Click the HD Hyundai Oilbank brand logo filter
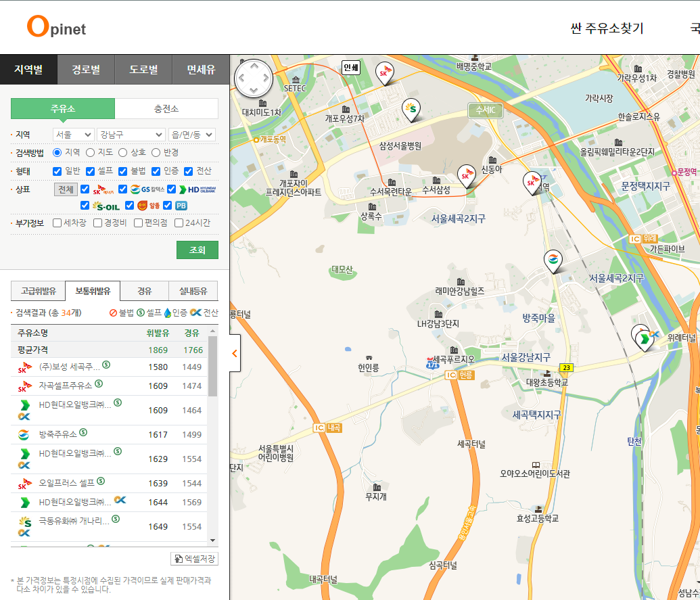The width and height of the screenshot is (700, 600). pos(197,189)
